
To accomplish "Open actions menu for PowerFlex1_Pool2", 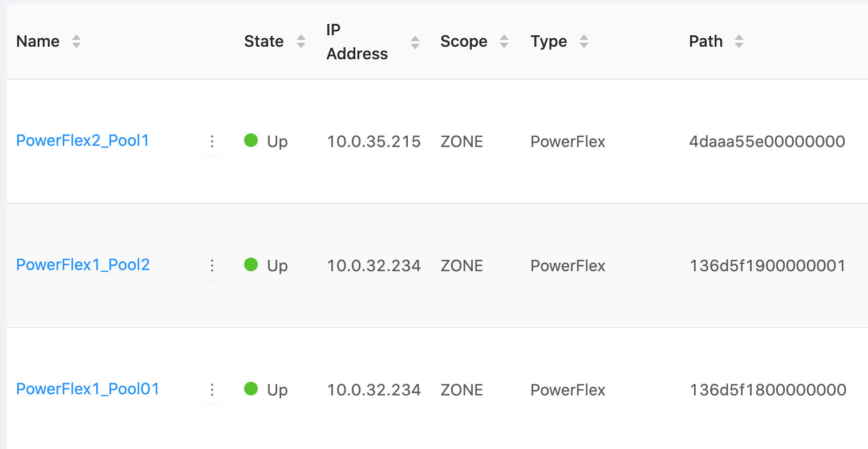I will pyautogui.click(x=212, y=266).
